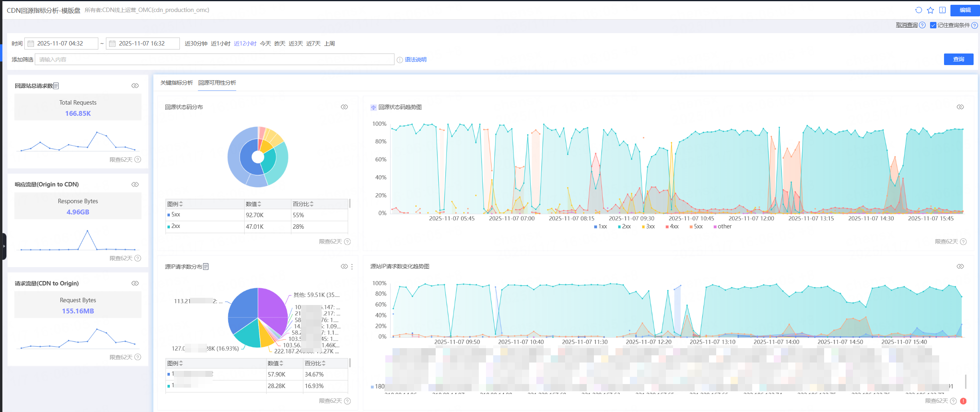Hide the 回源状态码分布 panel via eye icon
The height and width of the screenshot is (412, 980).
[x=344, y=107]
